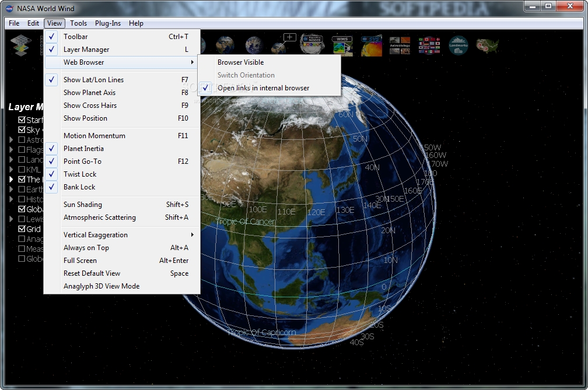This screenshot has height=390, width=588.
Task: Close the open View menu
Action: pos(54,23)
